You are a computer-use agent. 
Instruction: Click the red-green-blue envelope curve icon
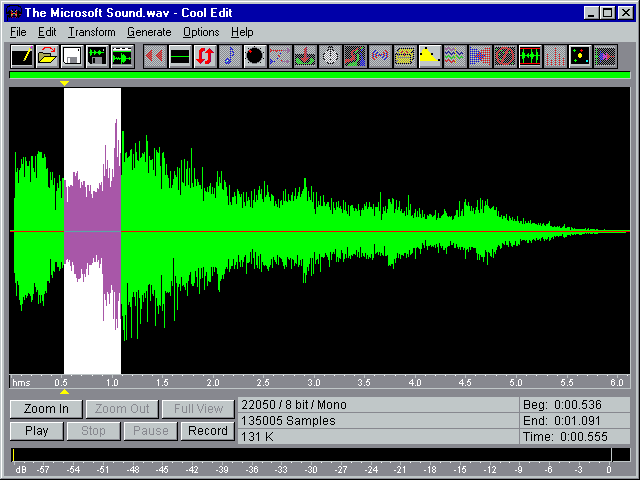(355, 56)
